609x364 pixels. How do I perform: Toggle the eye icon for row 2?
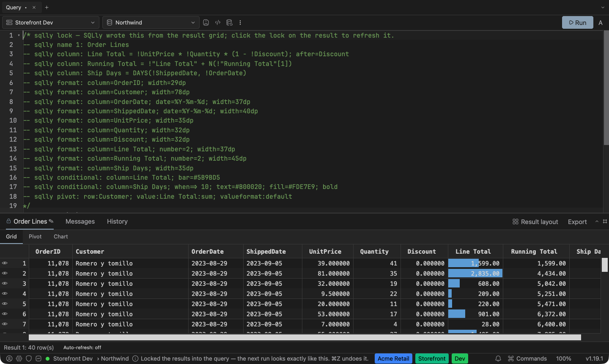5,273
